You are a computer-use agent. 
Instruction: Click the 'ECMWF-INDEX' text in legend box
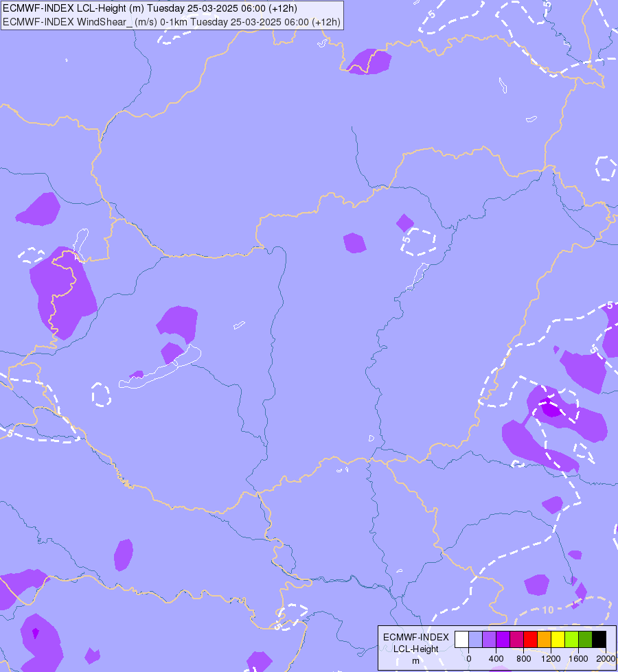point(416,637)
